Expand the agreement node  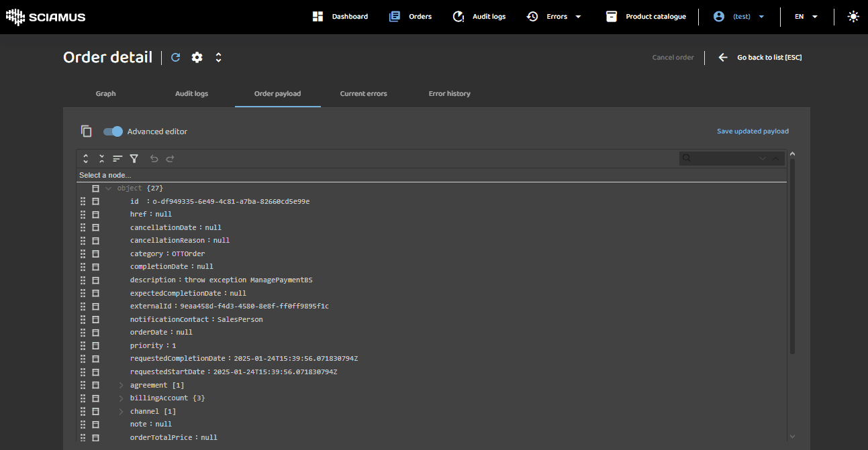coord(122,385)
